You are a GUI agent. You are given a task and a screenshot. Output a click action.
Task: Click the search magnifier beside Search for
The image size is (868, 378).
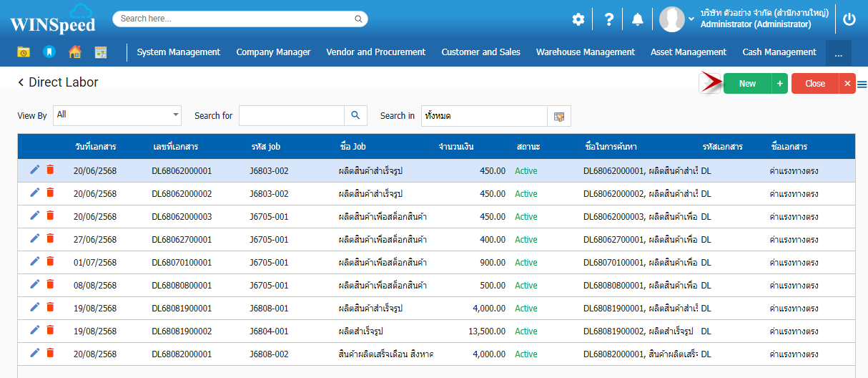(355, 115)
